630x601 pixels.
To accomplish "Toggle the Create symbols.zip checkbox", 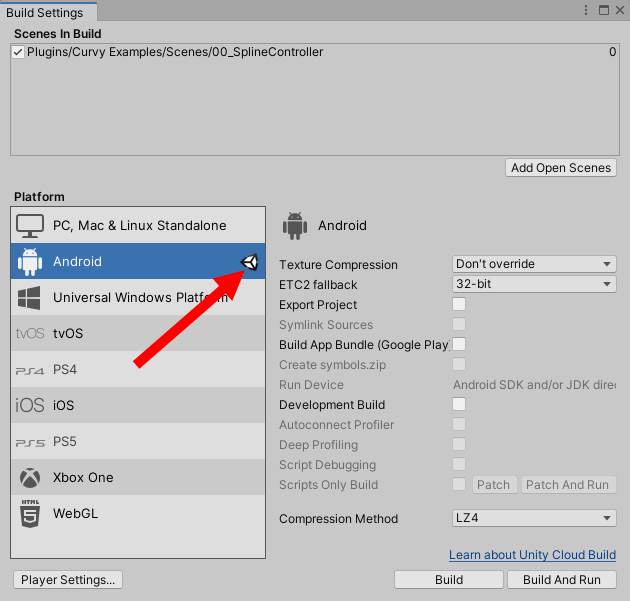I will [x=459, y=364].
